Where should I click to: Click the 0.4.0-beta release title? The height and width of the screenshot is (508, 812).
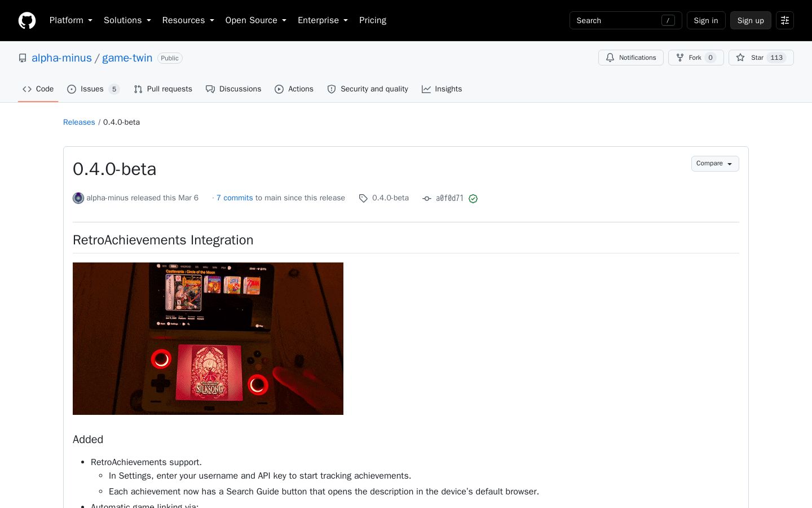(114, 169)
